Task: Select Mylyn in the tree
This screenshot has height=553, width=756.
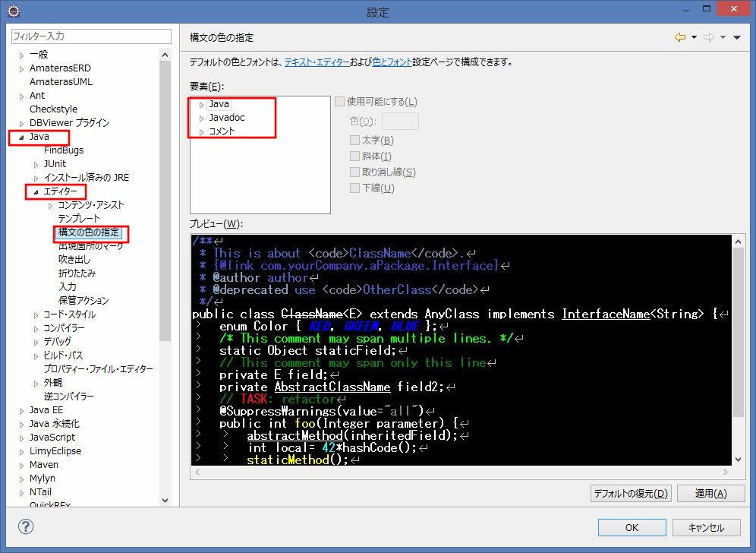Action: point(43,479)
